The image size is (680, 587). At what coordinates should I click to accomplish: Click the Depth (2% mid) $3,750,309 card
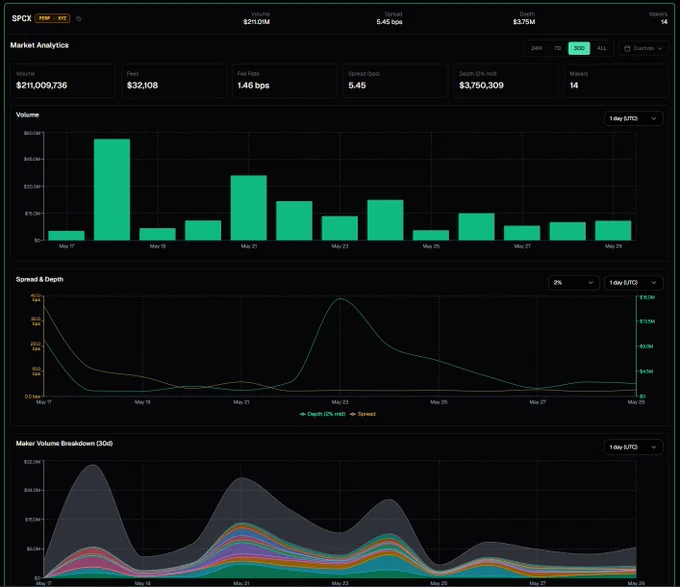click(x=506, y=81)
